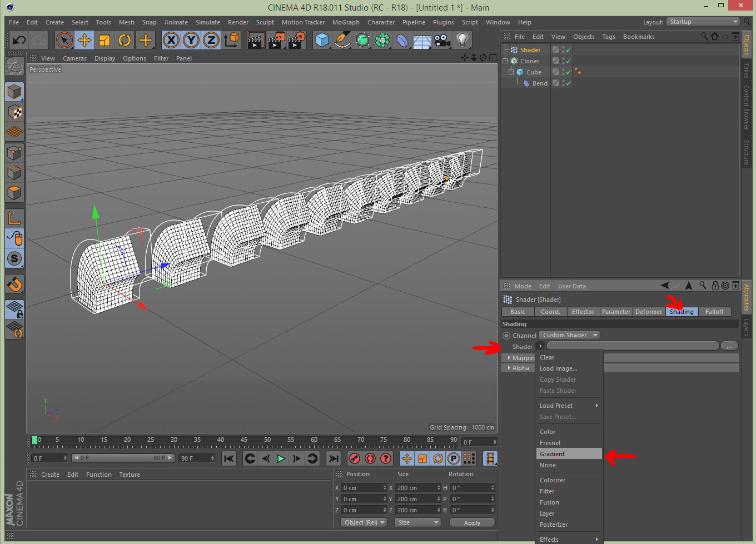Toggle X-axis lock icon
The width and height of the screenshot is (756, 544).
point(171,40)
